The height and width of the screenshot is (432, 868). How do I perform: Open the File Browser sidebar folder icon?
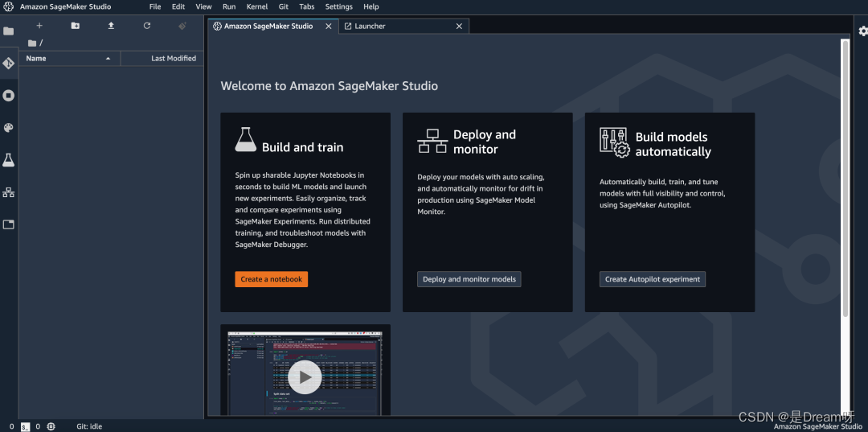point(8,31)
